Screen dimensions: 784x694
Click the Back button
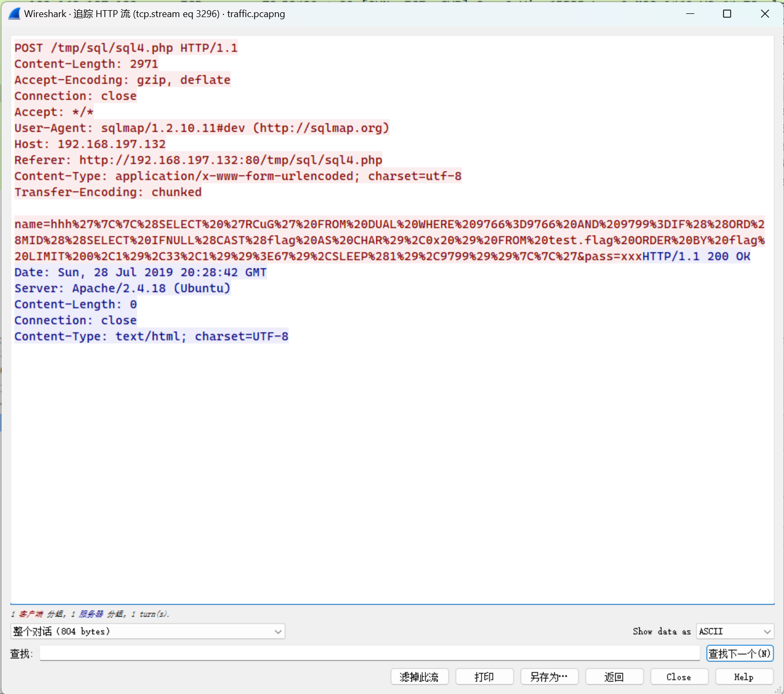click(614, 677)
